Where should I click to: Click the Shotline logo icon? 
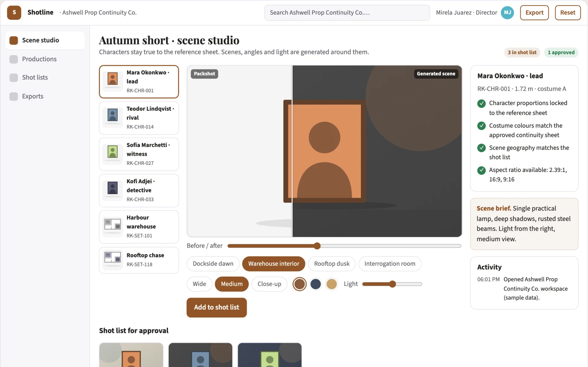(x=14, y=12)
